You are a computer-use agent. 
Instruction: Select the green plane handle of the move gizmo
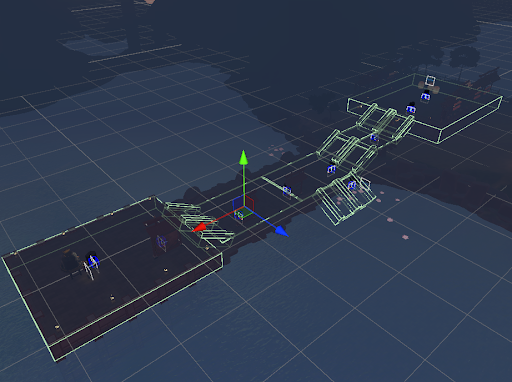[x=244, y=212]
